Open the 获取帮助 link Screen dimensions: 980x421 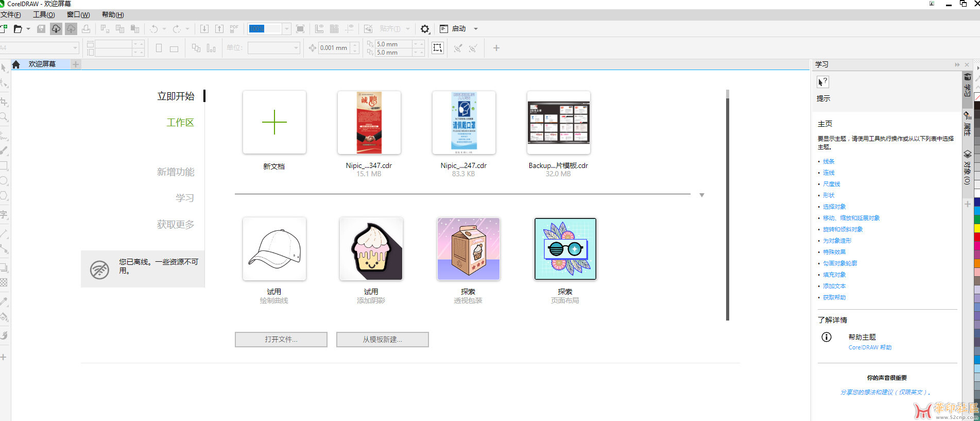point(834,297)
